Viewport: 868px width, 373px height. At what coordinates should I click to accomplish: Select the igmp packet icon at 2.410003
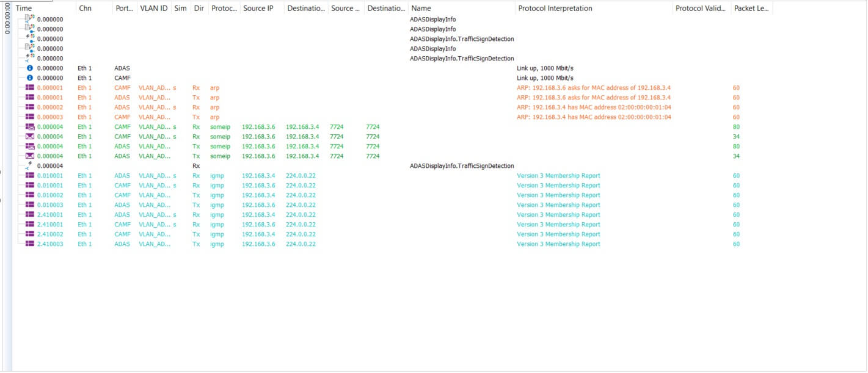click(30, 244)
